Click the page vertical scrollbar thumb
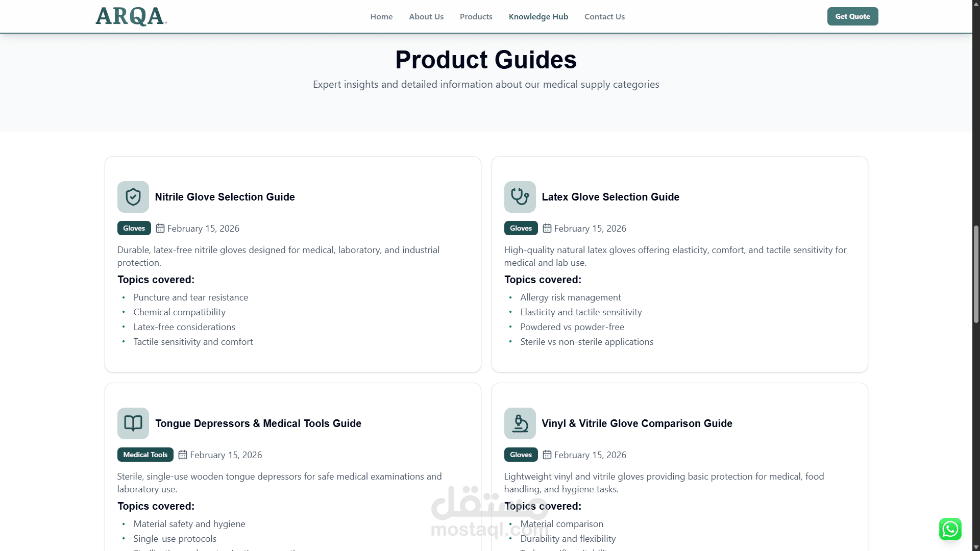Image resolution: width=980 pixels, height=551 pixels. pyautogui.click(x=976, y=274)
